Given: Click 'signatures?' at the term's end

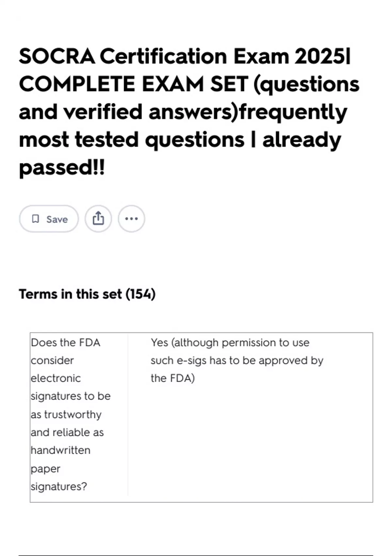Looking at the screenshot, I should [x=59, y=486].
